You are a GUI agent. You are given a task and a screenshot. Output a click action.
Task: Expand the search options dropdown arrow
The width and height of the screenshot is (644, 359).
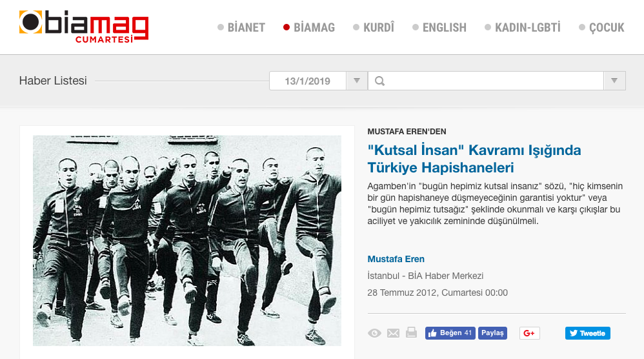click(614, 81)
